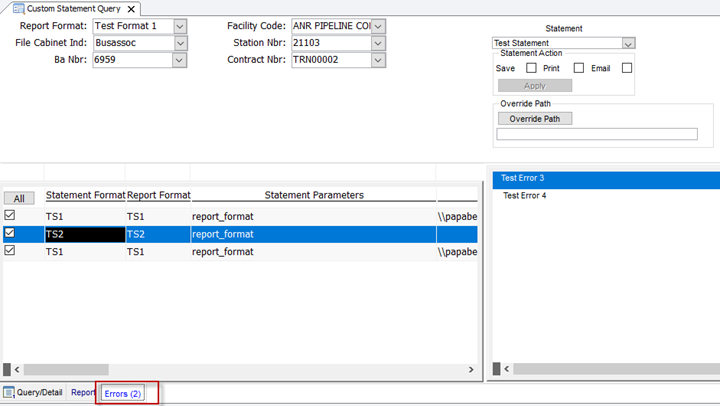
Task: Select Test Error 4 in list
Action: (x=524, y=196)
